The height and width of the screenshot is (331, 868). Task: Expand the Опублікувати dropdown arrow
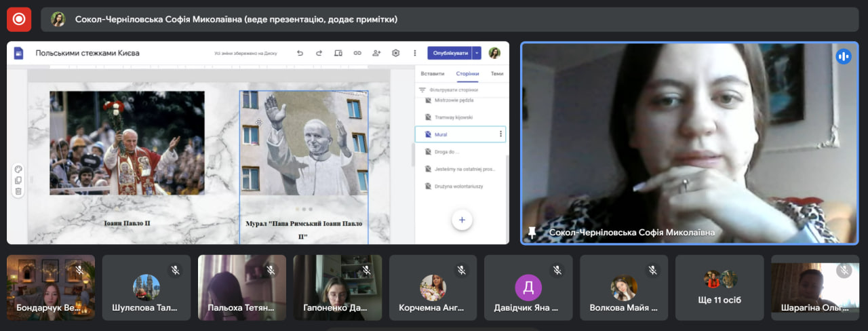(x=477, y=53)
